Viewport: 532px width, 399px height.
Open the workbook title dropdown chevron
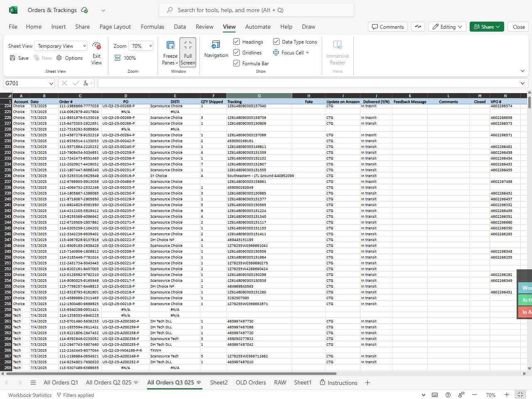[103, 10]
